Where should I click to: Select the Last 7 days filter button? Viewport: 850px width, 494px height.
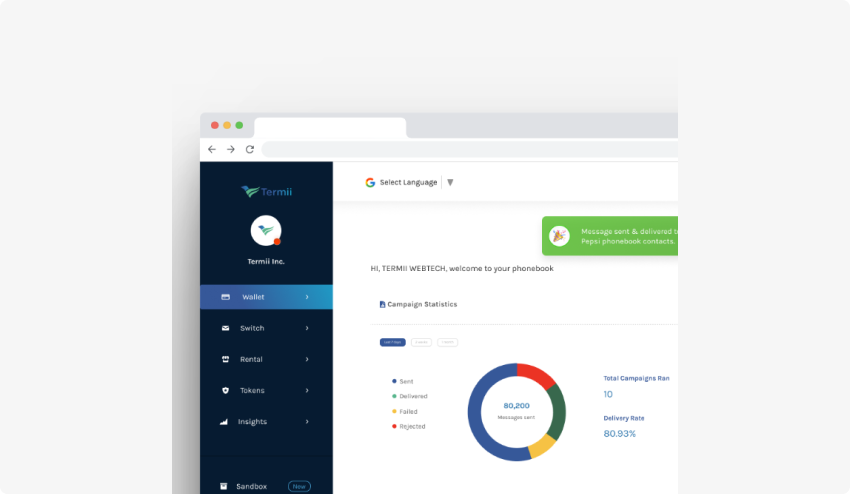[x=392, y=342]
